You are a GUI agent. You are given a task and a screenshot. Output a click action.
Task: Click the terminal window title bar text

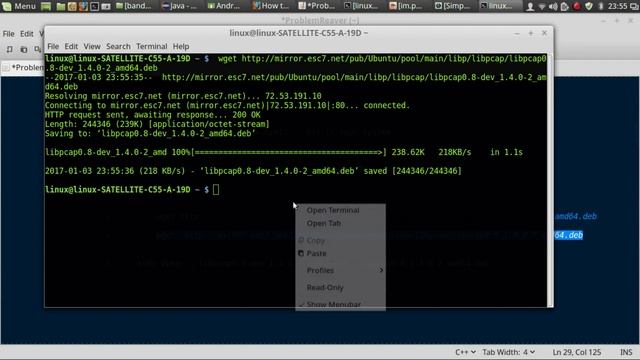(298, 33)
